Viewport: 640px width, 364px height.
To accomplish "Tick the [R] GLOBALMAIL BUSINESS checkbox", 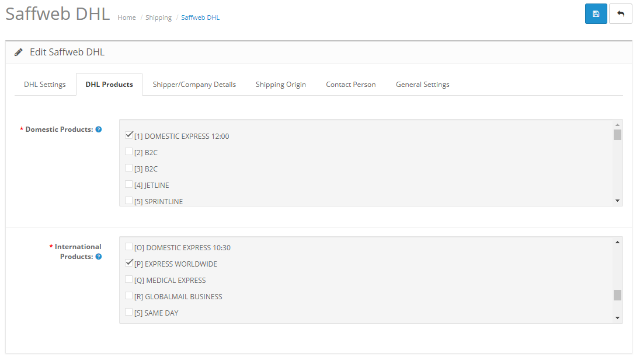I will [x=129, y=296].
